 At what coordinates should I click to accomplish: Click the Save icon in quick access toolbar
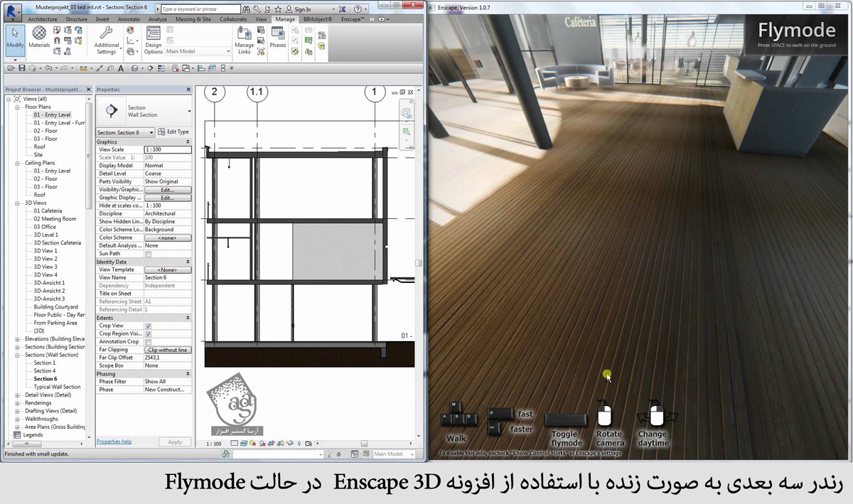tap(23, 68)
